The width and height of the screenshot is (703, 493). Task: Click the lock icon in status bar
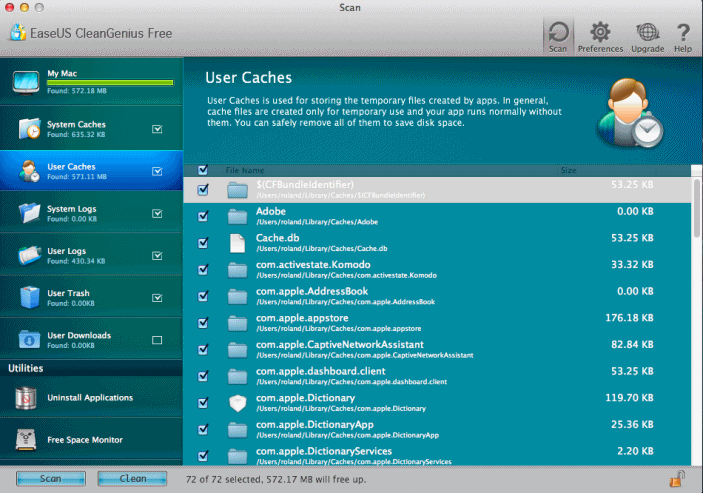point(676,479)
